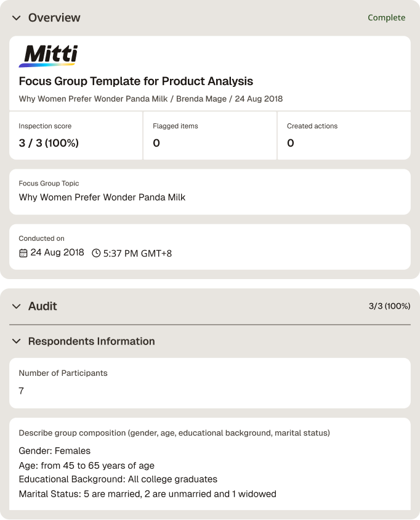Viewport: 420px width, 520px height.
Task: Click the clock icon beside 5:37 PM
Action: [x=96, y=253]
